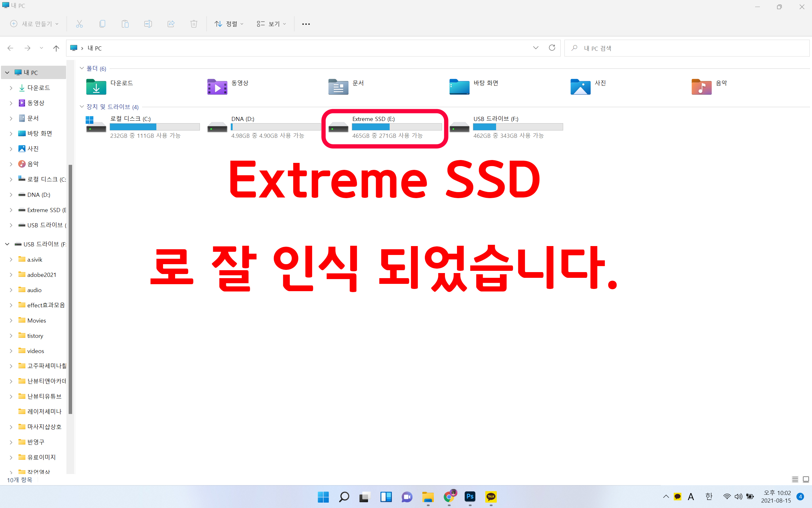The image size is (812, 508).
Task: Click the Rename icon in toolbar
Action: point(148,24)
